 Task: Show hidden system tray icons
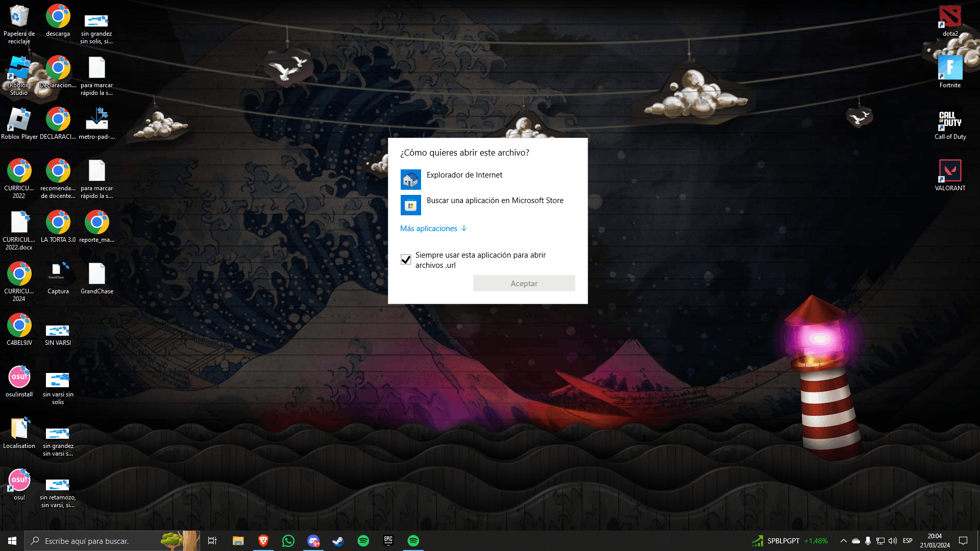(843, 541)
